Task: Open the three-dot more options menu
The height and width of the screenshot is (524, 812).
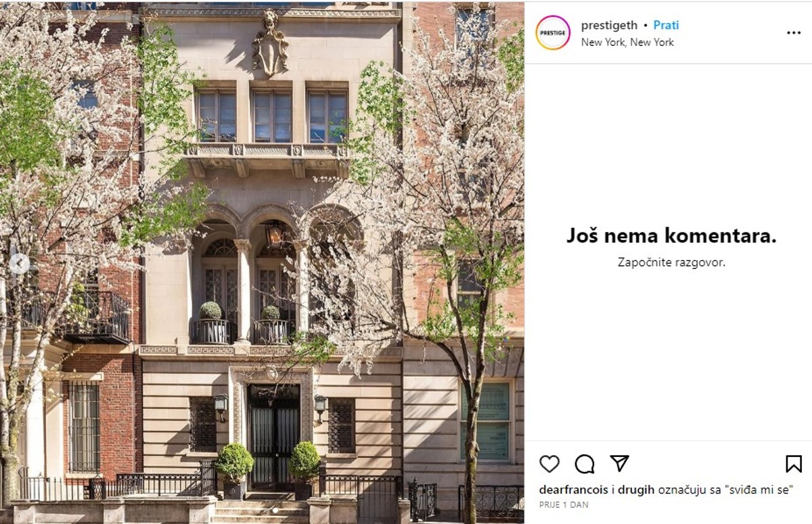Action: 794,32
